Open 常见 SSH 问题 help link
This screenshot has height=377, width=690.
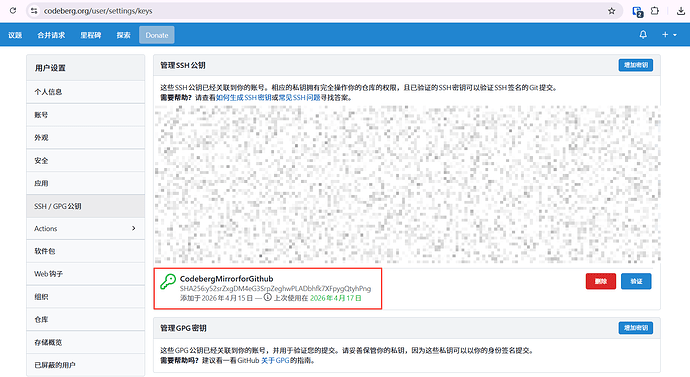pyautogui.click(x=299, y=98)
